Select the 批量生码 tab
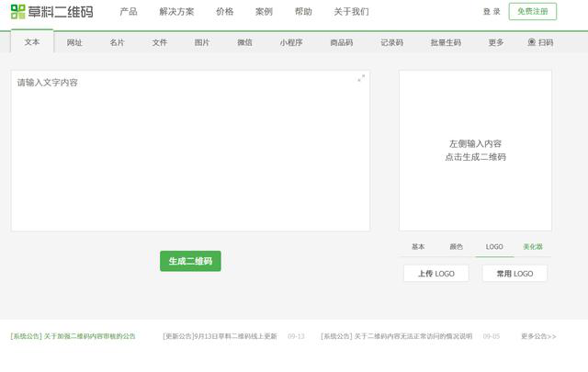 (446, 42)
